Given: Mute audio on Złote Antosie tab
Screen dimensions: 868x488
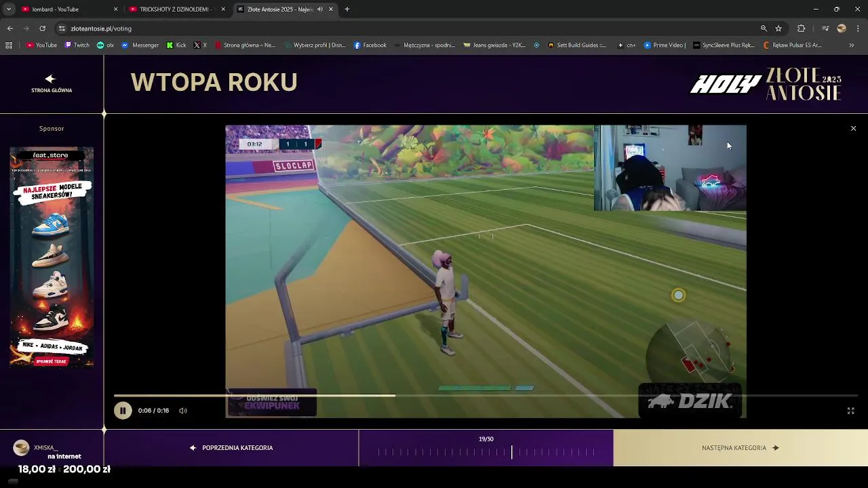Looking at the screenshot, I should [320, 9].
